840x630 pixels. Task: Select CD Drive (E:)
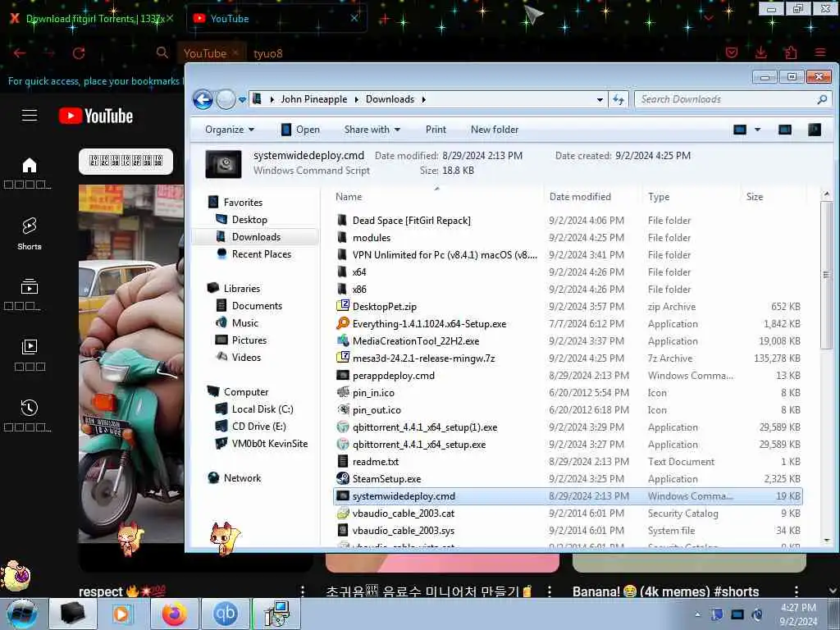pos(258,427)
